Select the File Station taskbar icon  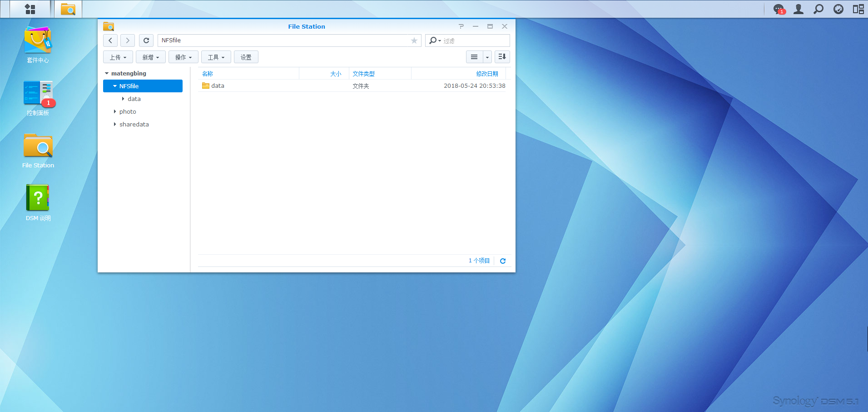68,9
